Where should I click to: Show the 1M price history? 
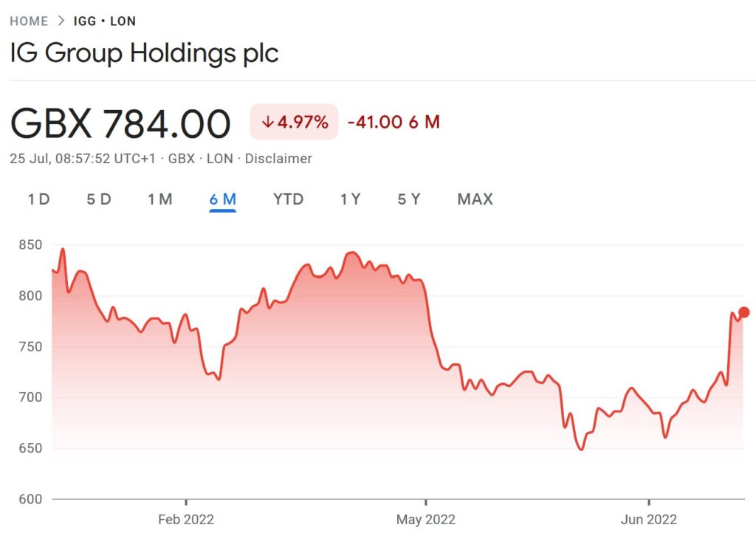click(159, 199)
